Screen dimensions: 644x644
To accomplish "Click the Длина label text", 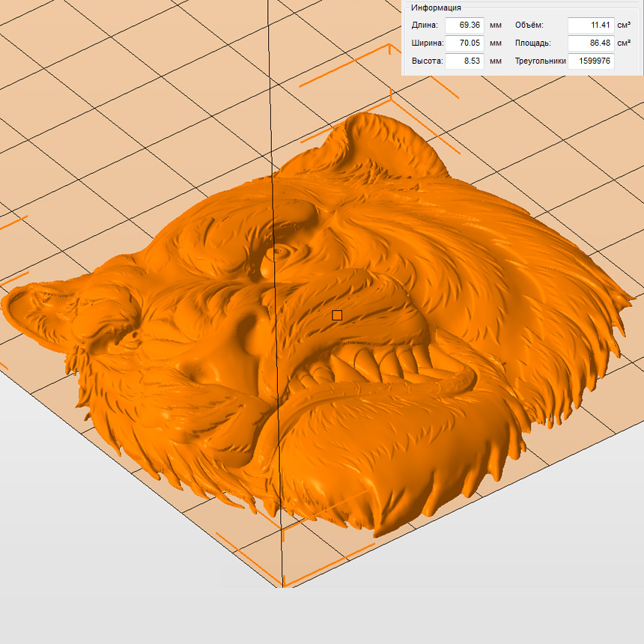I will 425,25.
